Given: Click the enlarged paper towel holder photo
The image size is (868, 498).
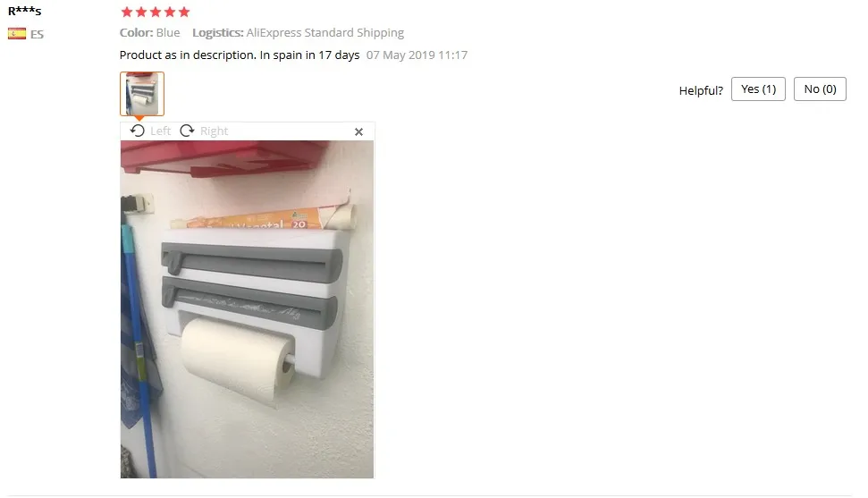Looking at the screenshot, I should 247,309.
